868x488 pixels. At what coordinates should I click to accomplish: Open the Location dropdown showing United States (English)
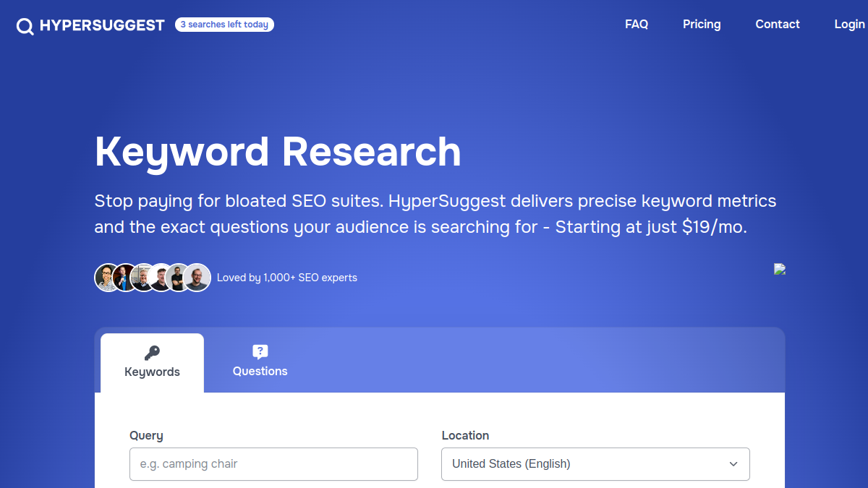coord(595,464)
